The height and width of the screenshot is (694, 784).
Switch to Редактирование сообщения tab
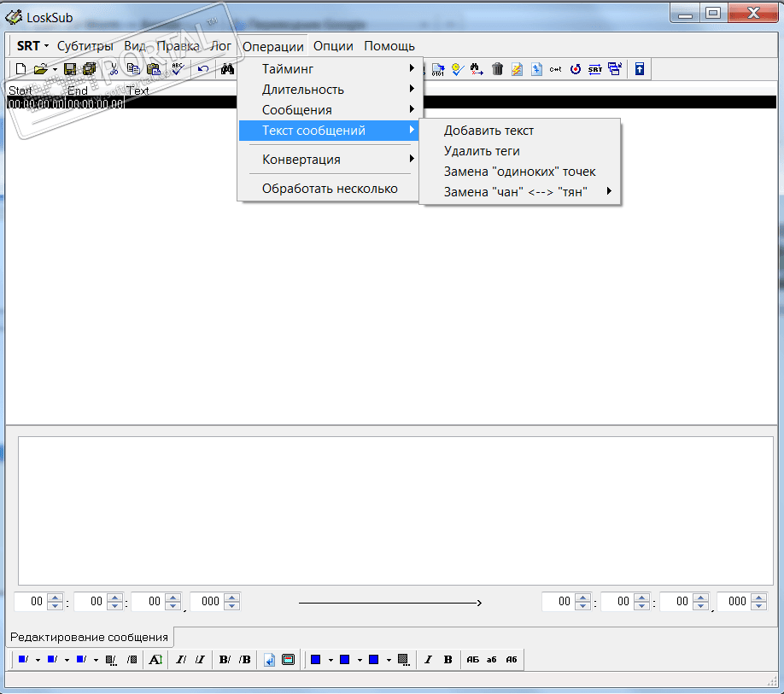(x=89, y=637)
